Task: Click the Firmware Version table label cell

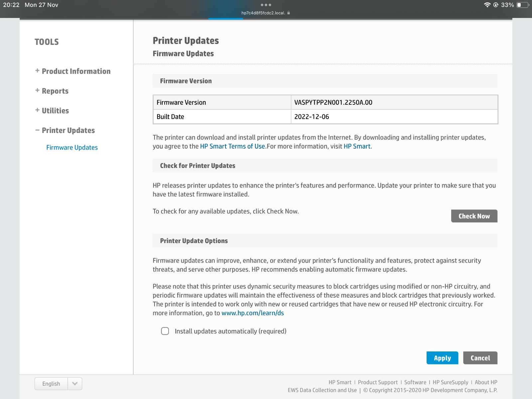Action: pos(222,102)
